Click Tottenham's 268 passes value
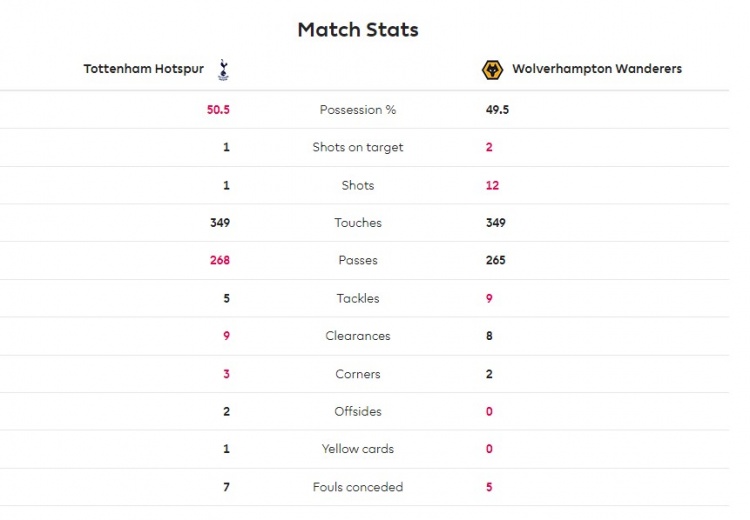This screenshot has height=520, width=750. coord(220,260)
